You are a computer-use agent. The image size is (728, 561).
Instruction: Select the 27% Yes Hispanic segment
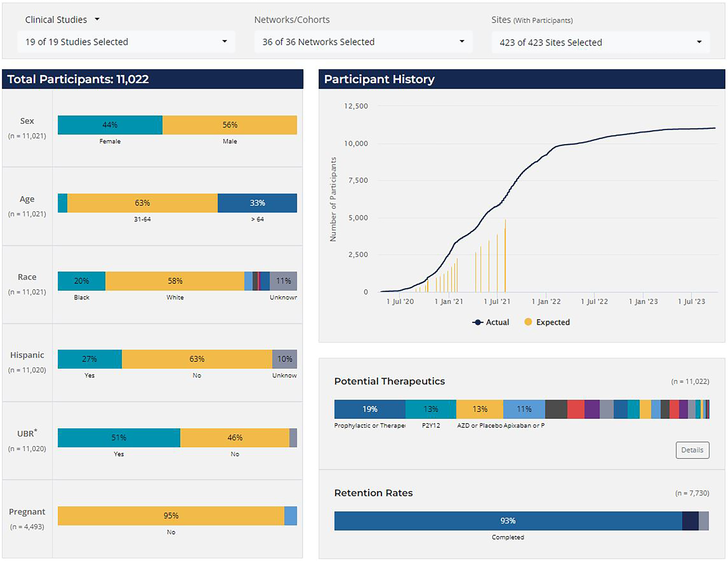[x=89, y=359]
